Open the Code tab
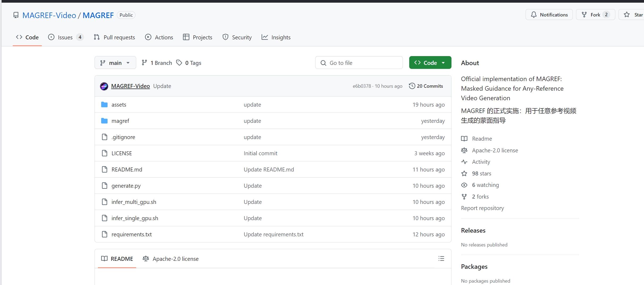 (x=27, y=37)
